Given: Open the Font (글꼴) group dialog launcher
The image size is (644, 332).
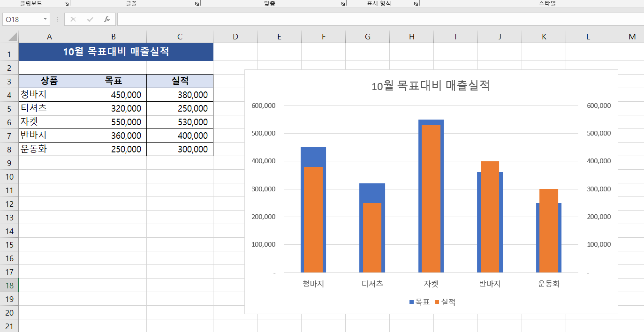Looking at the screenshot, I should 197,4.
